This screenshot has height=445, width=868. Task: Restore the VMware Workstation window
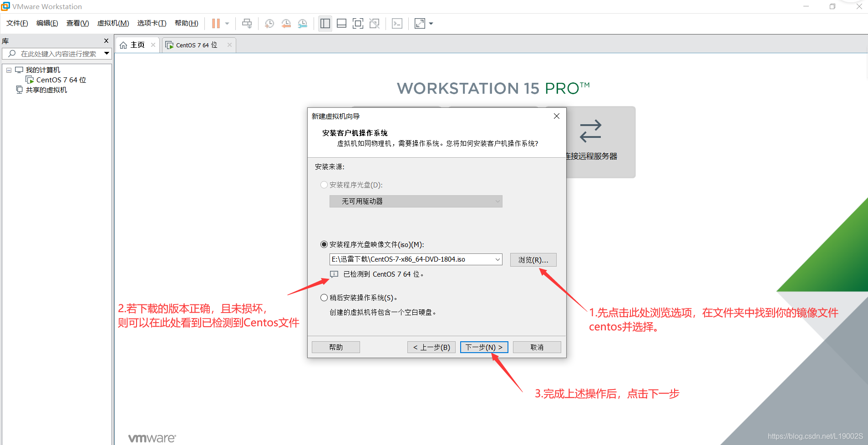coord(832,6)
